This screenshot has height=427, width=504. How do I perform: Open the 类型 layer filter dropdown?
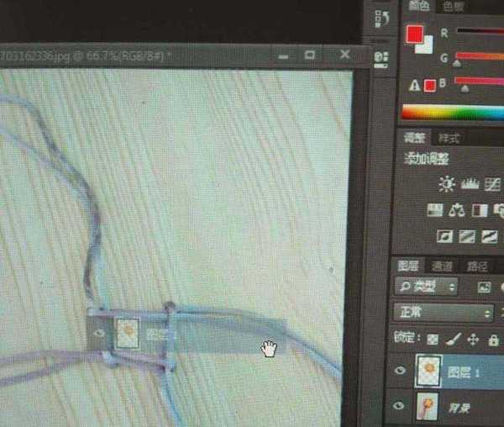426,287
